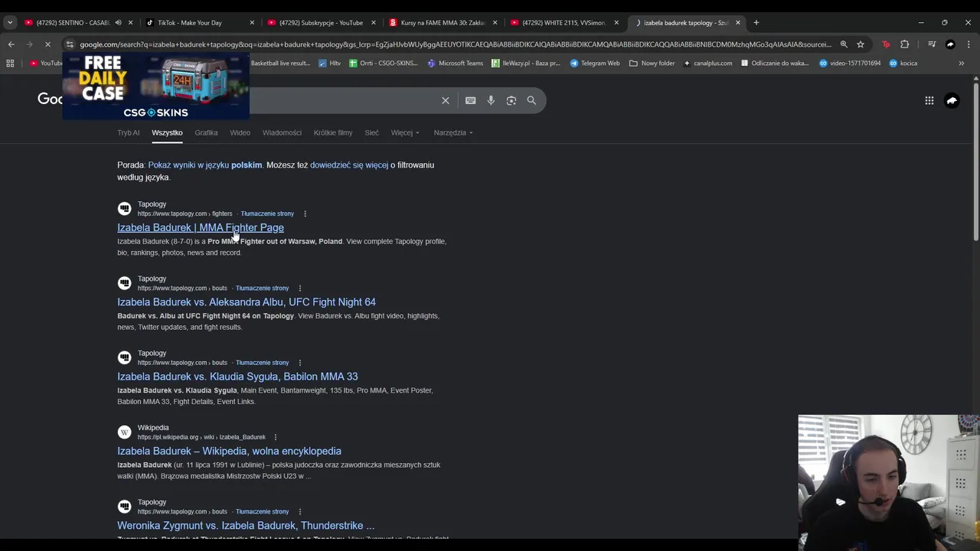The image size is (980, 551).
Task: Close the TikTok tab
Action: 252,22
